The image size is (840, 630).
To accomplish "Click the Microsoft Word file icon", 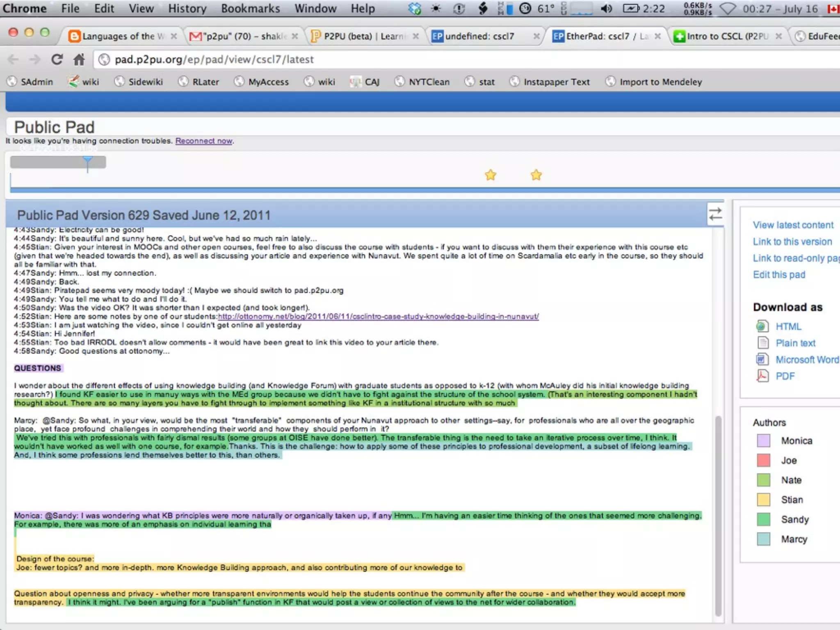I will (x=762, y=359).
